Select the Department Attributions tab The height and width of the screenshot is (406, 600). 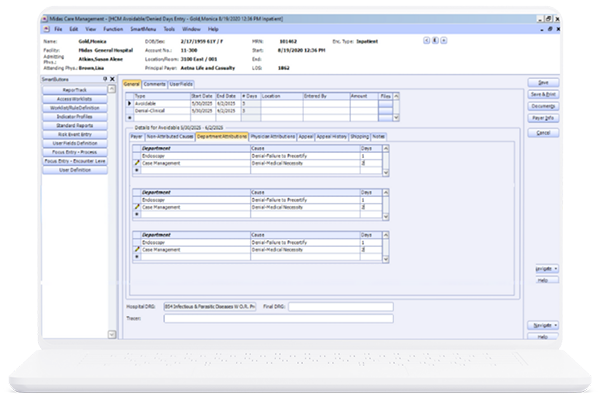(222, 136)
